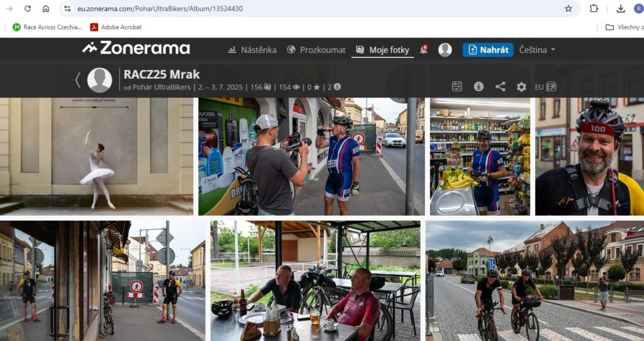
Task: Open the notifications bell
Action: coord(423,50)
